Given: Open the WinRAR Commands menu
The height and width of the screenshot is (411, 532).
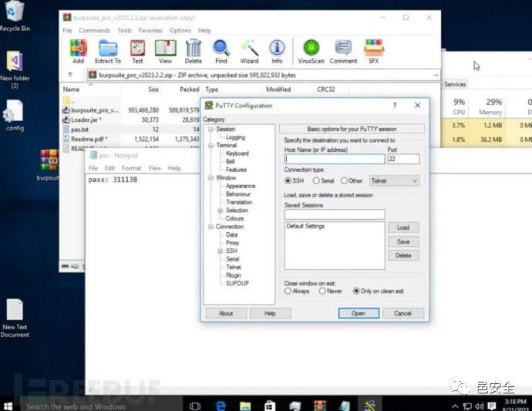Looking at the screenshot, I should [x=94, y=30].
